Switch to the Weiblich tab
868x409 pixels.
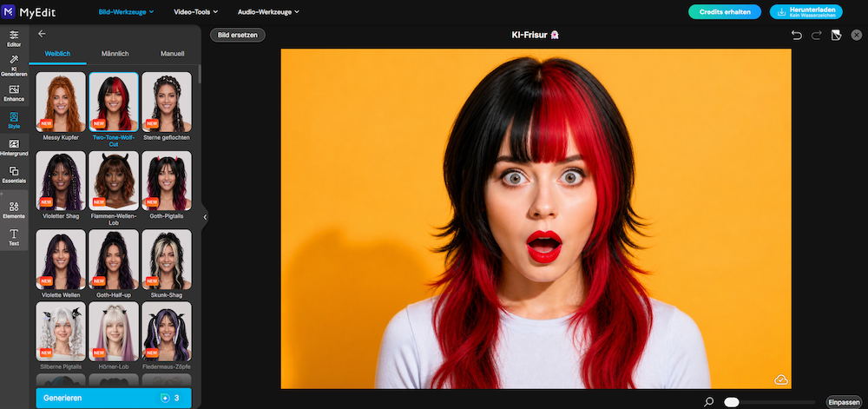(x=57, y=54)
